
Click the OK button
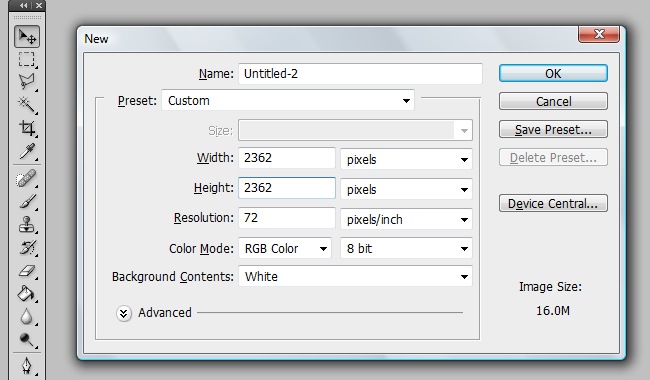(x=553, y=73)
